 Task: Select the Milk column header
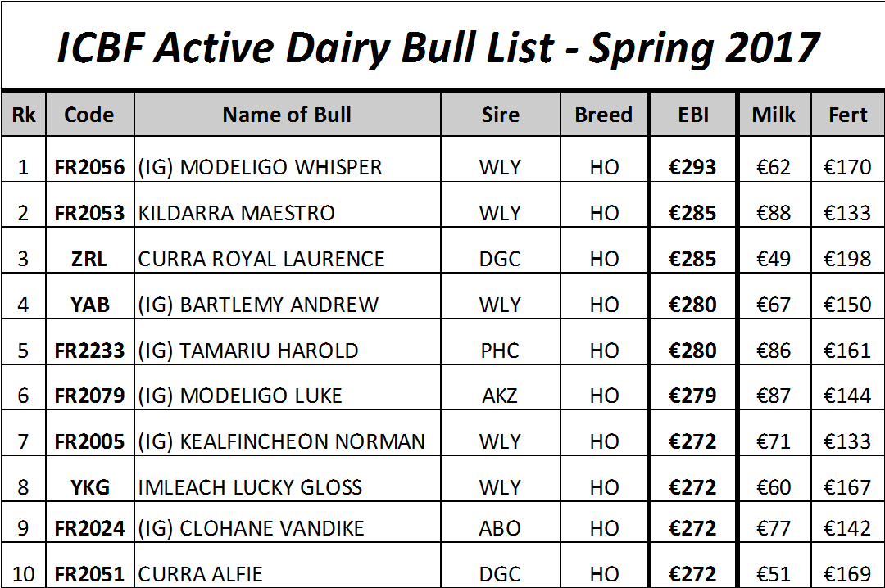(774, 115)
